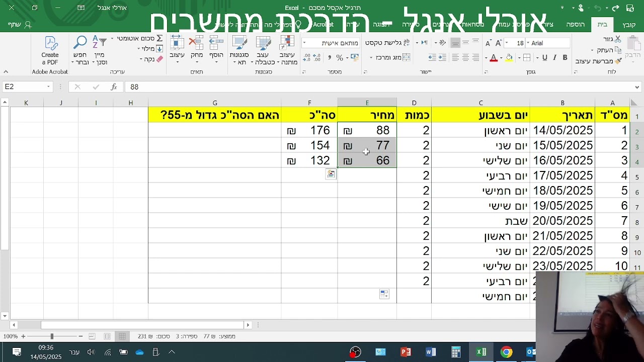
Task: Expand the formula bar with arrow
Action: pos(637,87)
